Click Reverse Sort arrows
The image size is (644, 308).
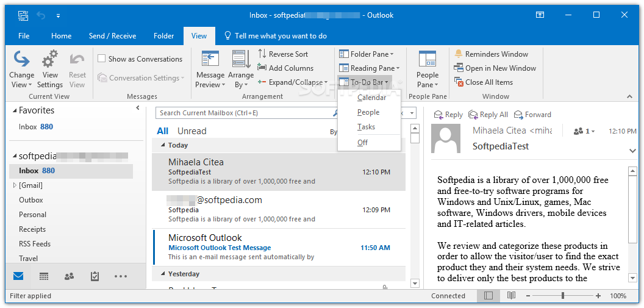coord(262,54)
